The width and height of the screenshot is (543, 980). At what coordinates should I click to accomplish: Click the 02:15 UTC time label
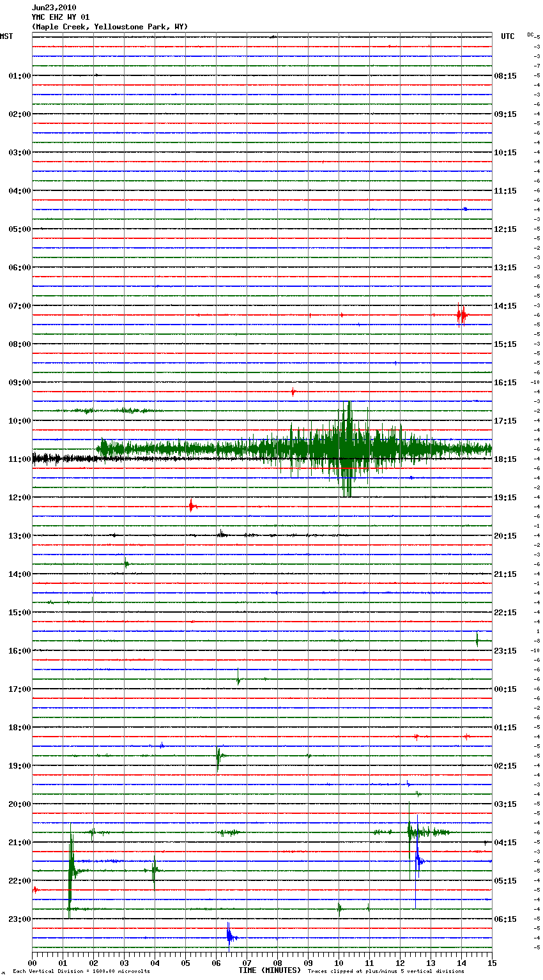505,766
